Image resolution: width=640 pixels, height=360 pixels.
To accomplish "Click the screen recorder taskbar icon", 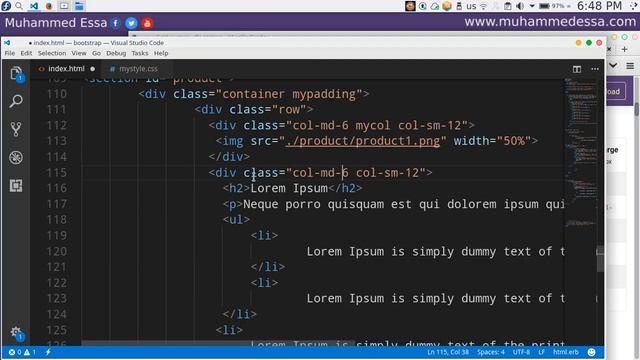I will pos(64,6).
